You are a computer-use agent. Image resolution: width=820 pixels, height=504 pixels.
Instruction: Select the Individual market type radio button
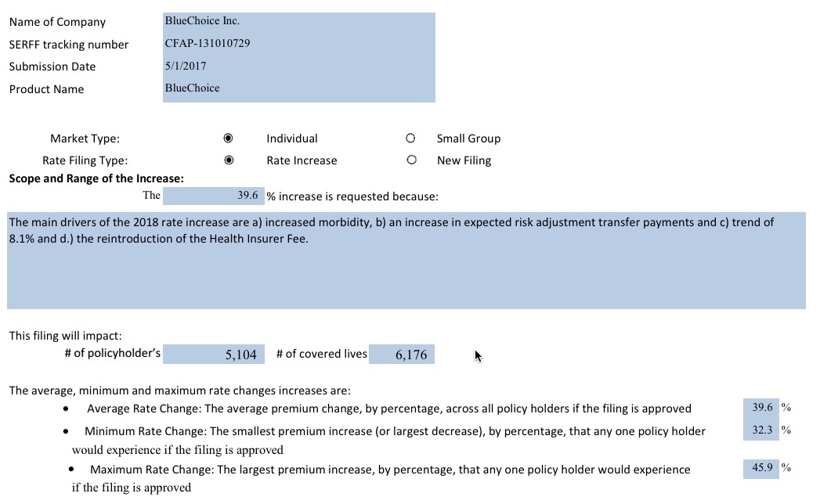pos(229,139)
